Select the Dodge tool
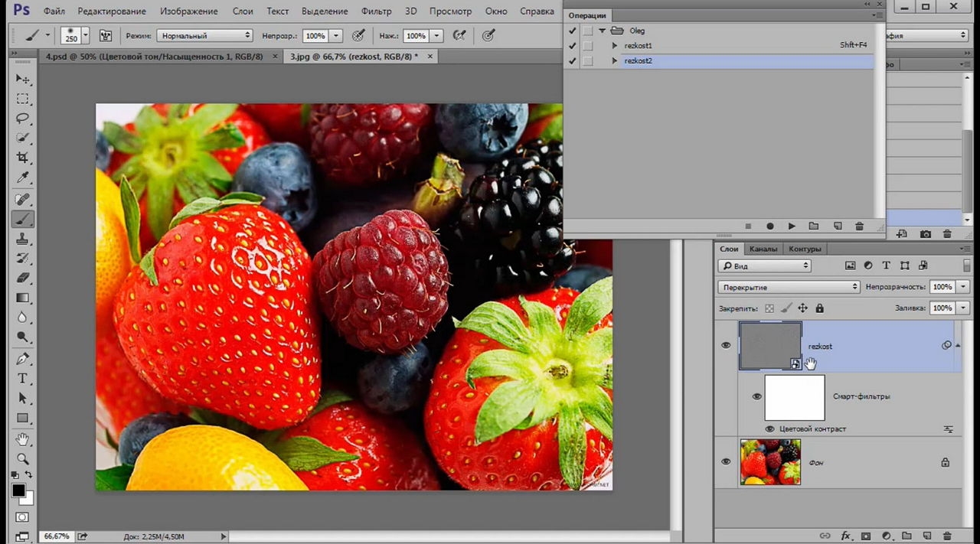980x544 pixels. pos(23,337)
